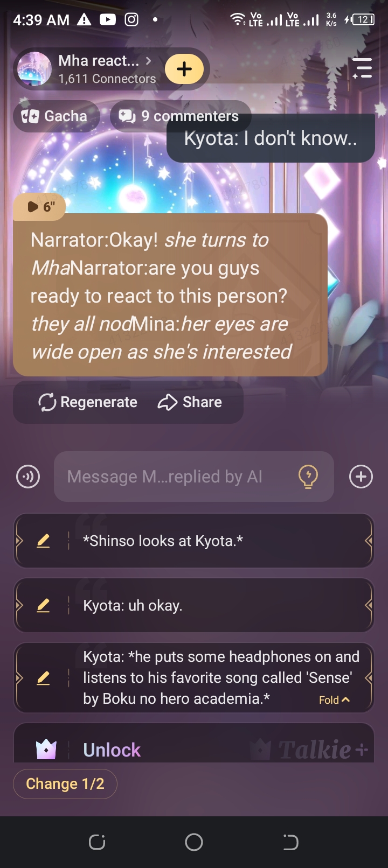Screen dimensions: 388x868
Task: Share the narrator message
Action: (x=190, y=402)
